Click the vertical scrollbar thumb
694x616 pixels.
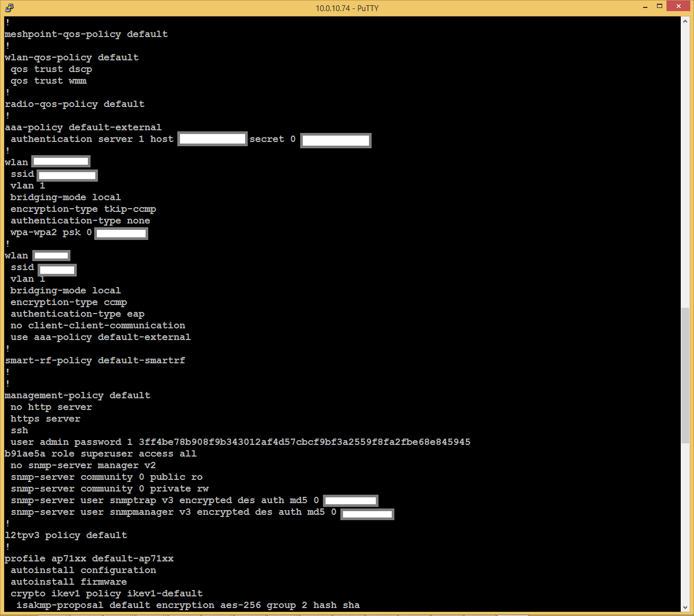[686, 376]
